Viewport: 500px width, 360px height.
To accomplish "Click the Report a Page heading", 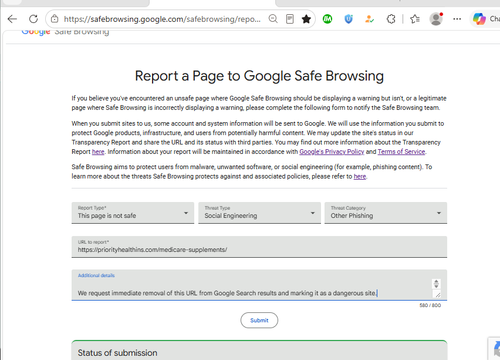I will (x=259, y=76).
